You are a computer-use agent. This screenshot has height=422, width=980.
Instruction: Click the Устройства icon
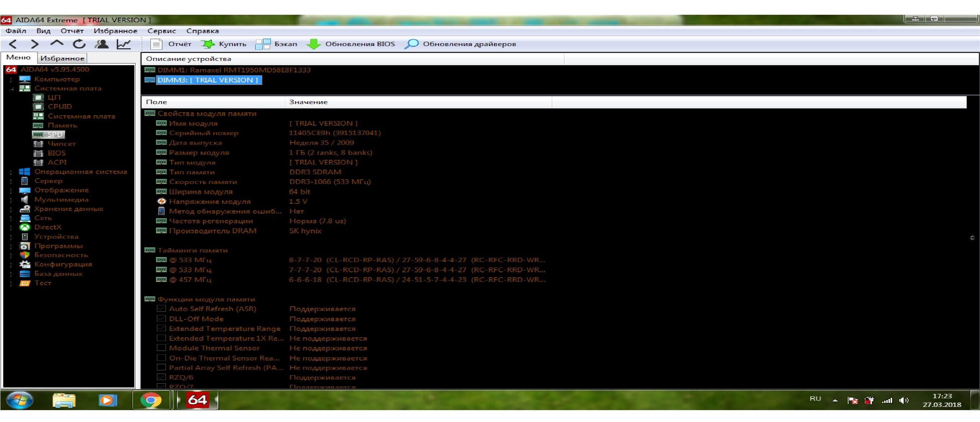tap(25, 237)
